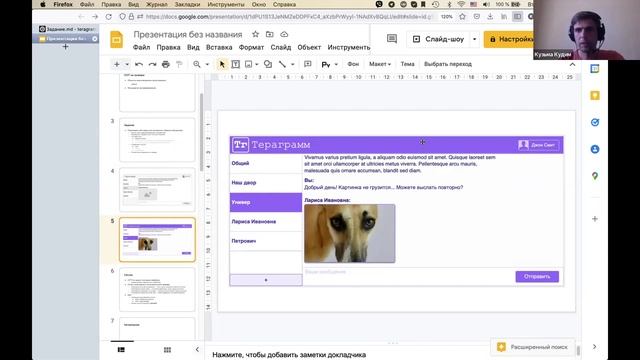Collapse the filmstrip panel arrow
Image resolution: width=640 pixels, height=360 pixels.
pyautogui.click(x=197, y=350)
